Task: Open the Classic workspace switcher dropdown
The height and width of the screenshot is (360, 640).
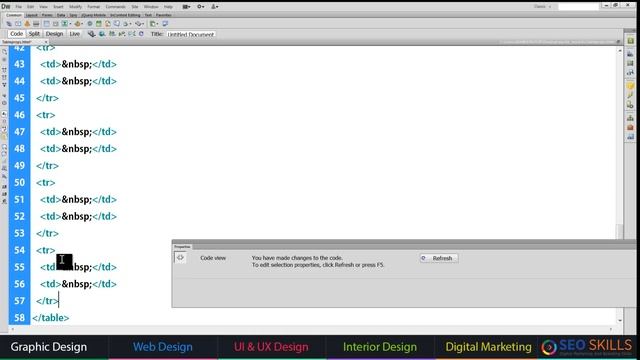Action: pyautogui.click(x=542, y=7)
